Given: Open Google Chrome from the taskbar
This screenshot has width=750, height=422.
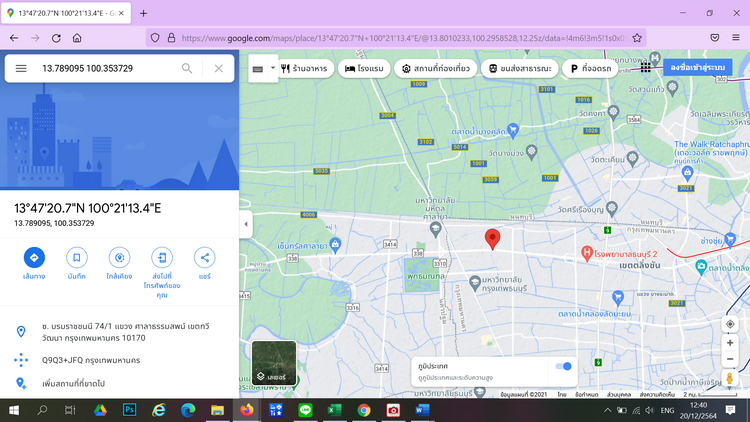Looking at the screenshot, I should pyautogui.click(x=364, y=410).
